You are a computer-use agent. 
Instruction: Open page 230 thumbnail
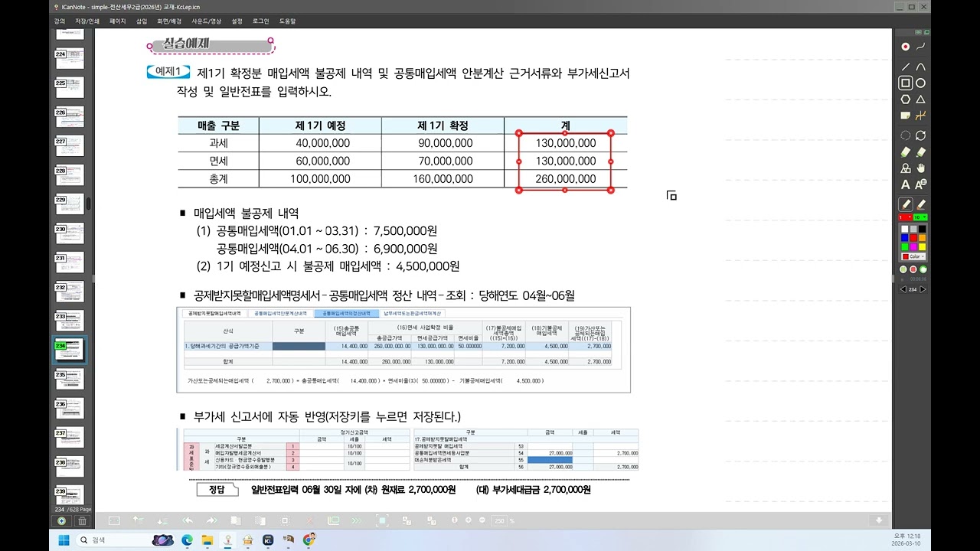pyautogui.click(x=69, y=232)
